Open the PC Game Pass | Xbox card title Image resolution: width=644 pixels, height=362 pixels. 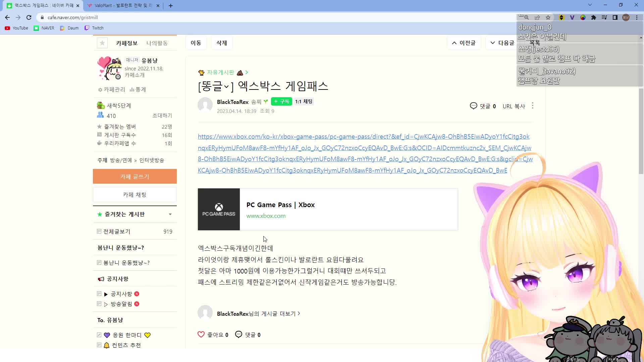tap(280, 205)
